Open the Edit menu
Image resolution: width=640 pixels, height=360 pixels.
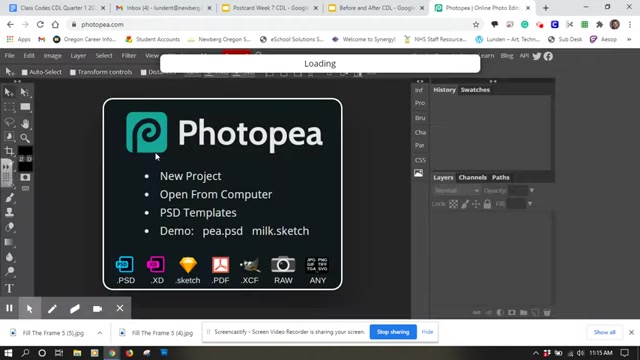click(x=29, y=56)
